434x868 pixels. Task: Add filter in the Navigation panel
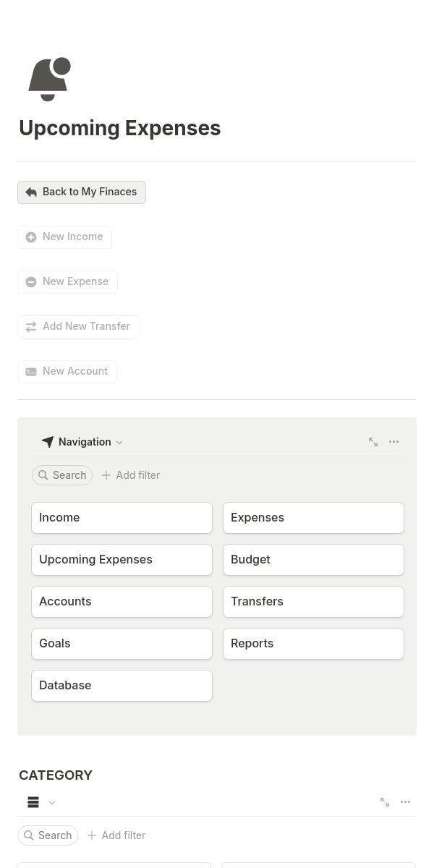(131, 475)
